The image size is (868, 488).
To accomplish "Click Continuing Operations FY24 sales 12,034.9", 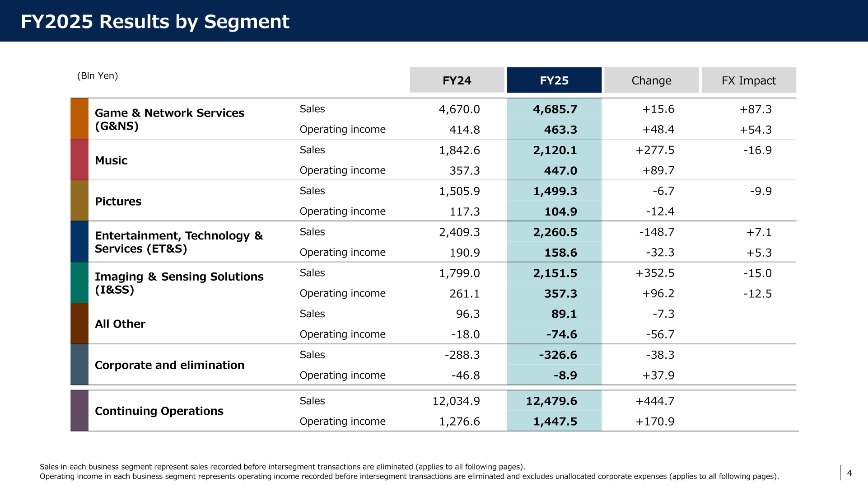I will [x=456, y=401].
